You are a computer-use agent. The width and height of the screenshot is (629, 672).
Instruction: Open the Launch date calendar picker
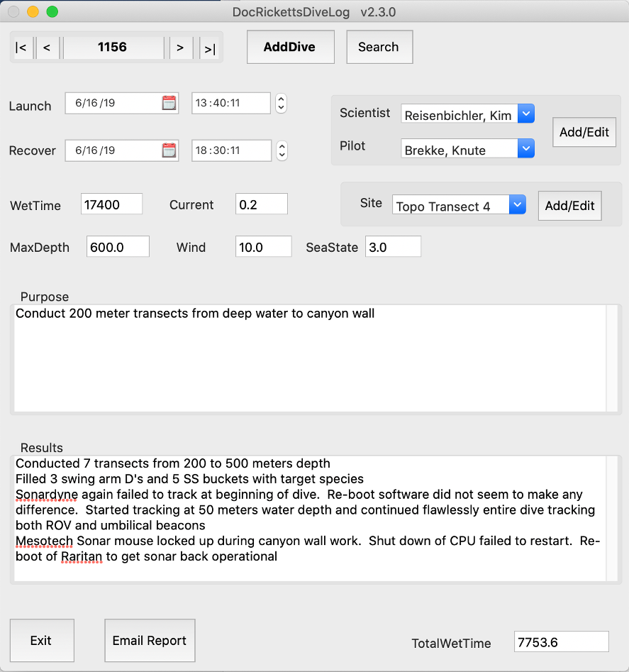pos(169,103)
